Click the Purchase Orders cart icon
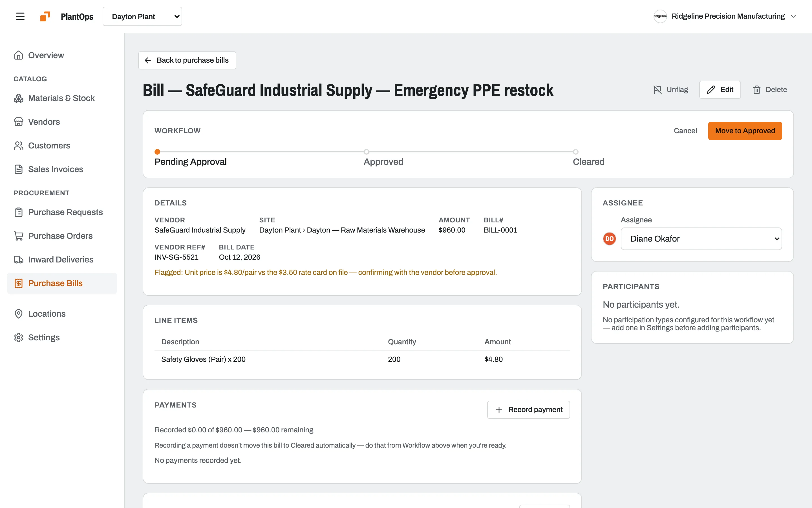The width and height of the screenshot is (812, 508). coord(18,236)
